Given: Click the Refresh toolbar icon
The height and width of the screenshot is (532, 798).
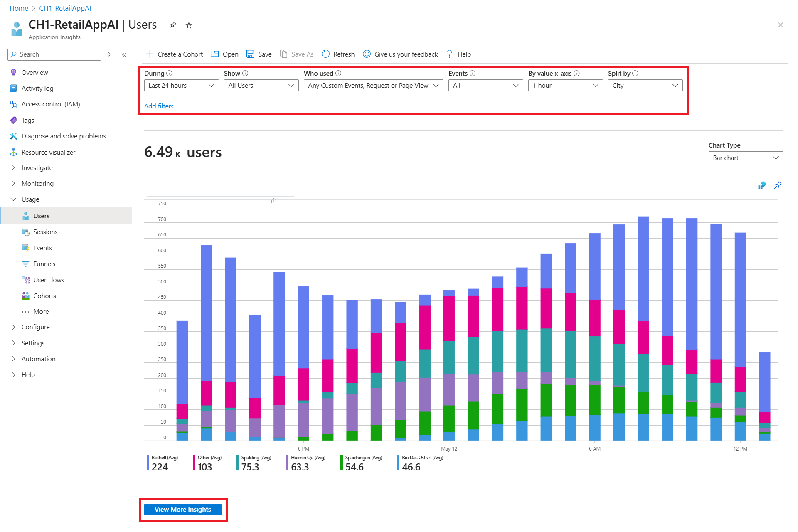Looking at the screenshot, I should point(325,54).
